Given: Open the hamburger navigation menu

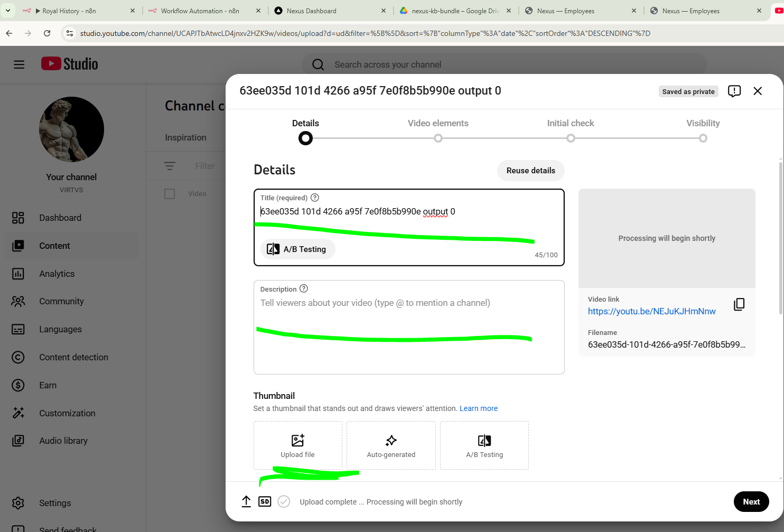Looking at the screenshot, I should 19,64.
